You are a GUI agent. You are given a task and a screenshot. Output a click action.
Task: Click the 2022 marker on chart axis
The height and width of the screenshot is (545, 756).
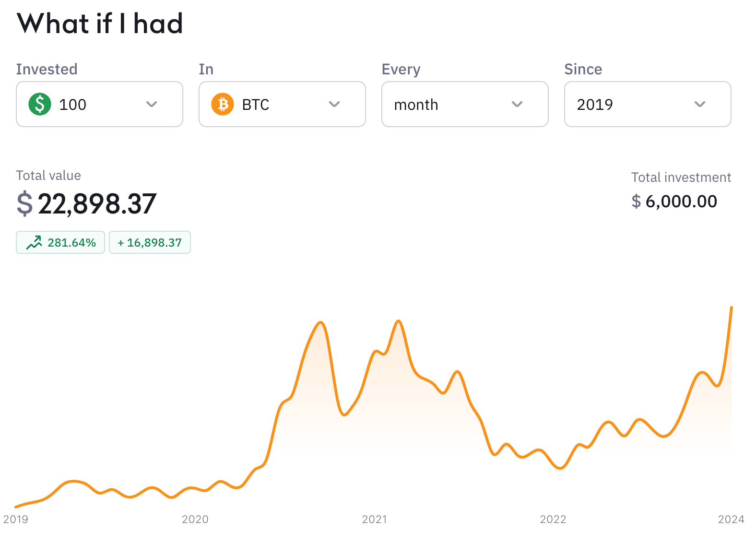pos(553,519)
